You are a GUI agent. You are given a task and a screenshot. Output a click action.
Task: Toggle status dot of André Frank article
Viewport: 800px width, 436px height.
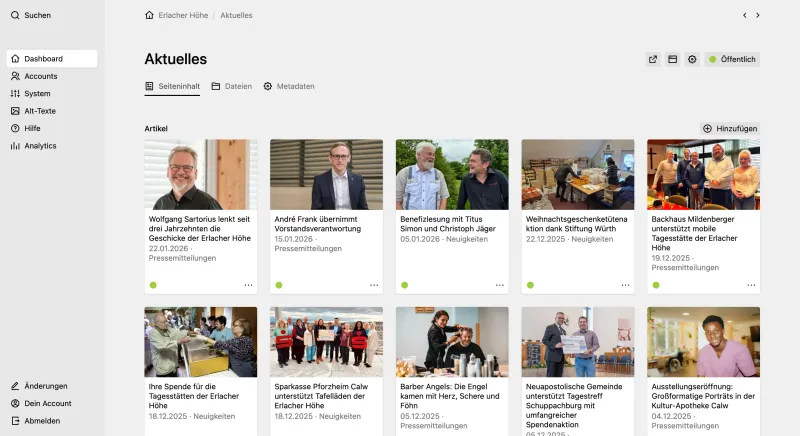click(x=279, y=285)
